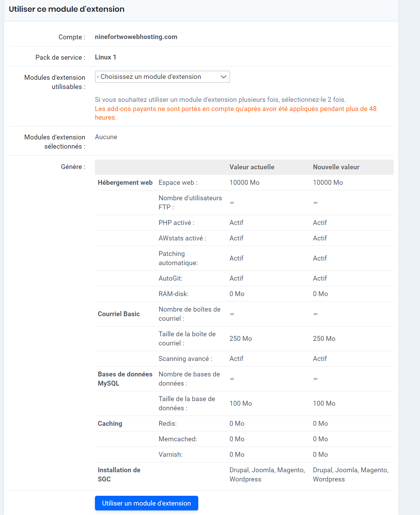
Task: Click the 'Linux 1' service pack label
Action: (x=105, y=57)
